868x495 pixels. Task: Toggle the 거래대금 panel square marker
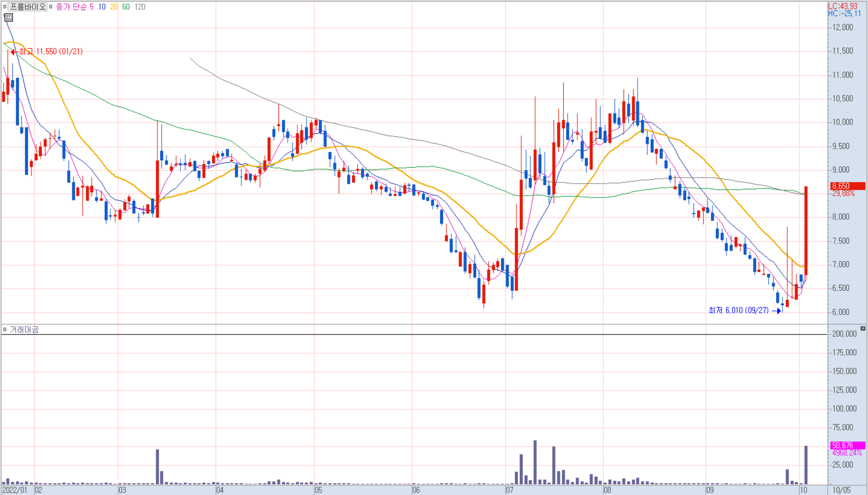[5, 330]
